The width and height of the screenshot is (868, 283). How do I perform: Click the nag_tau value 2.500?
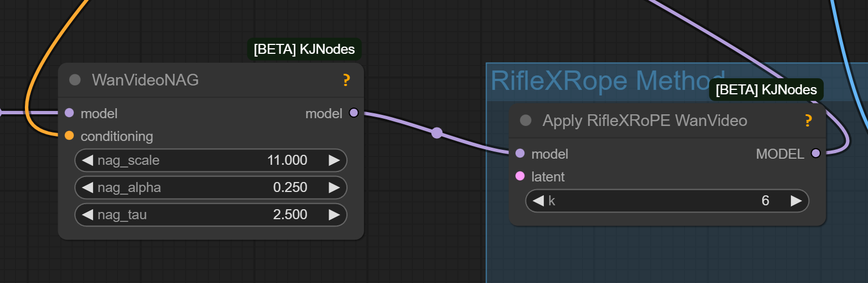coord(290,214)
